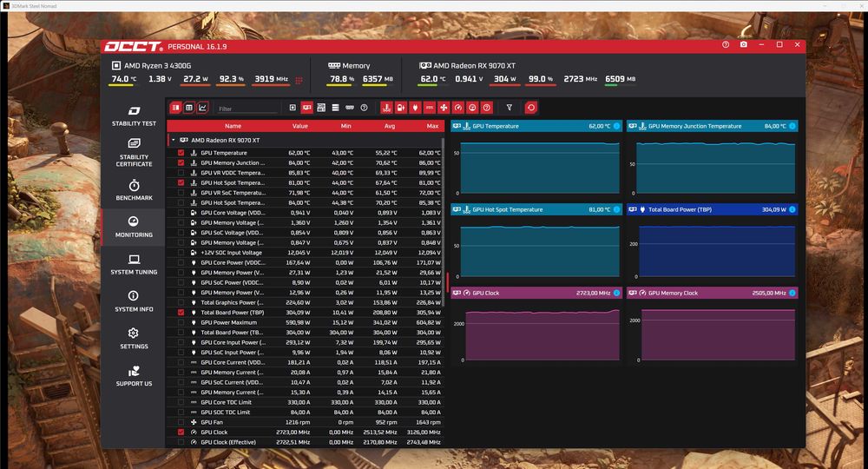This screenshot has width=868, height=469.
Task: Open the Support Us section
Action: coord(134,376)
